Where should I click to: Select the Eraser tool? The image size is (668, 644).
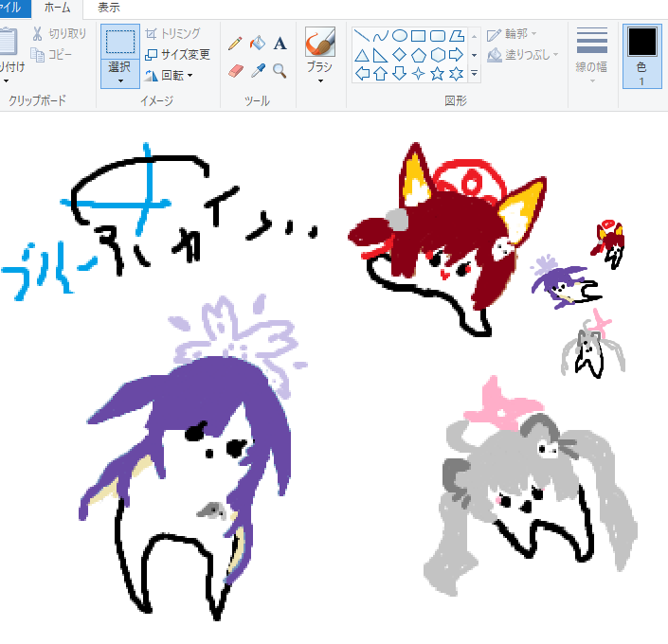click(235, 71)
